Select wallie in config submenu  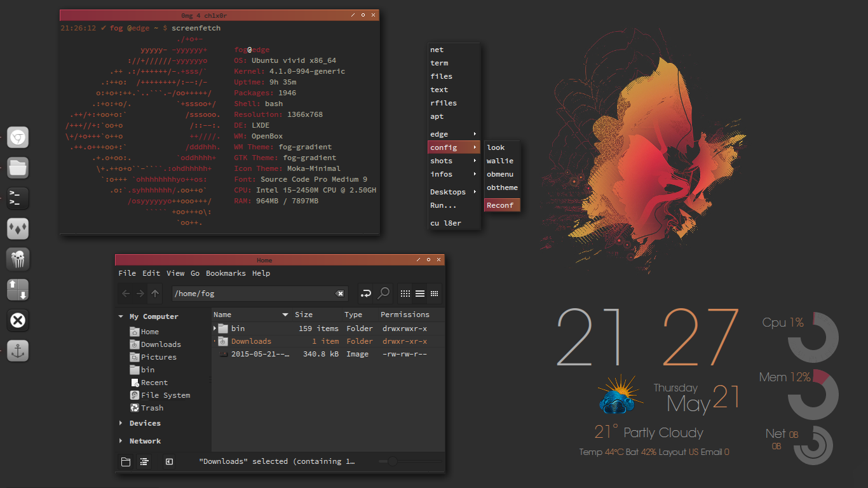click(502, 161)
